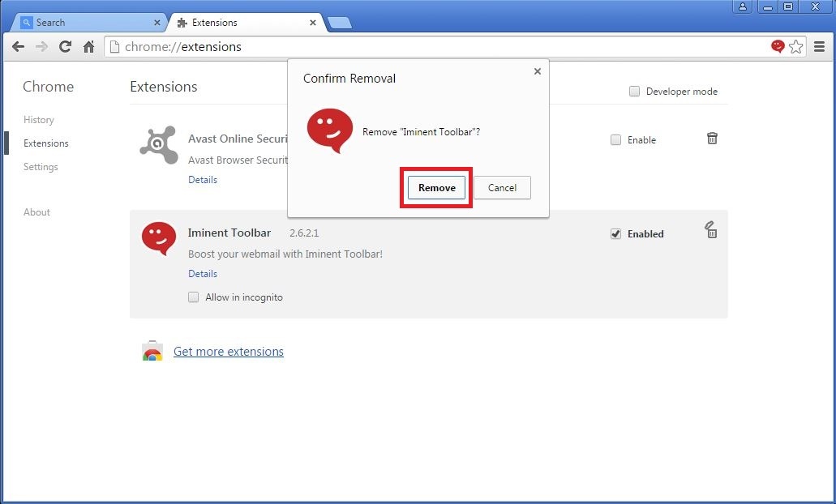The height and width of the screenshot is (504, 836).
Task: Click the Remove "Iminent Toolbar"? message
Action: (x=421, y=132)
